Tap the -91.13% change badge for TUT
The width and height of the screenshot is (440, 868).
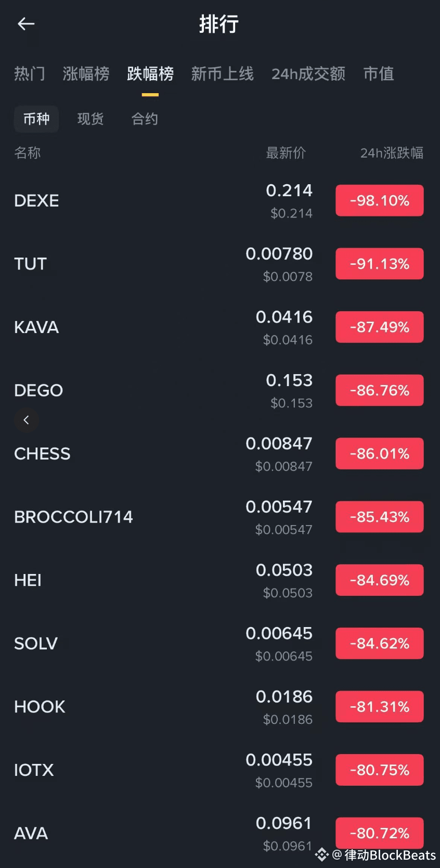pos(380,264)
